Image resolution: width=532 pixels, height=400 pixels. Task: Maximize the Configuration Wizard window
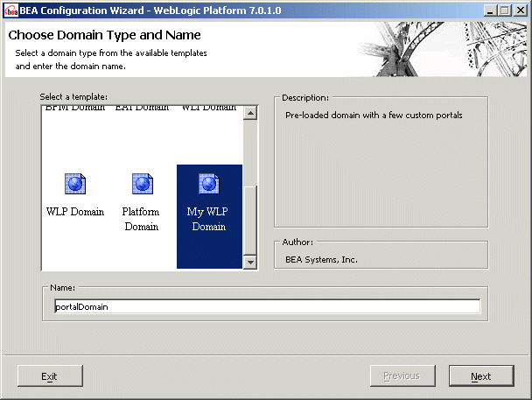click(504, 11)
